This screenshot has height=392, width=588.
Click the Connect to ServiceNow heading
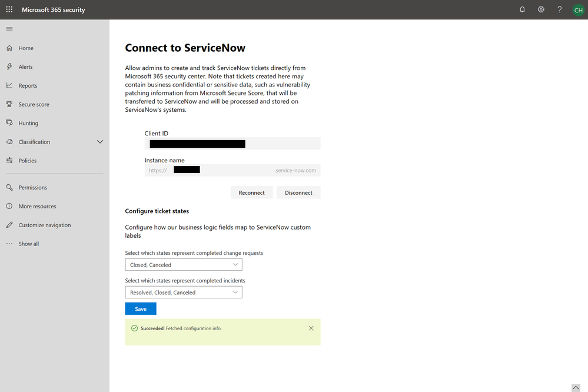point(185,48)
